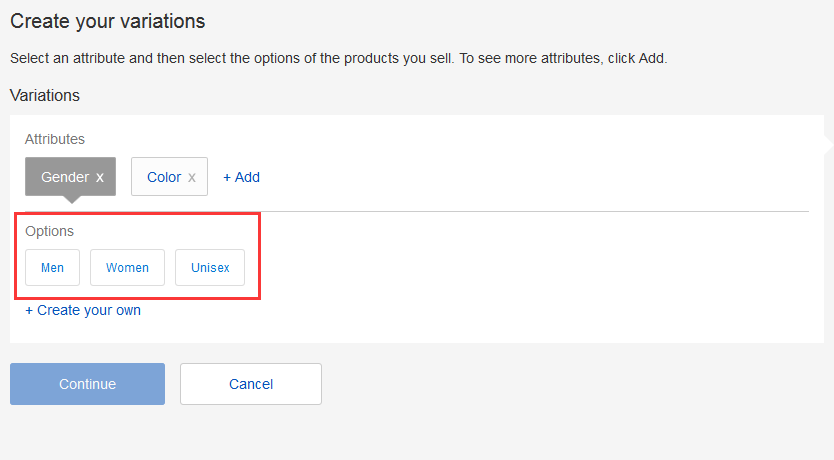Click the arrow notch on the panel's right edge
834x460 pixels.
point(828,146)
